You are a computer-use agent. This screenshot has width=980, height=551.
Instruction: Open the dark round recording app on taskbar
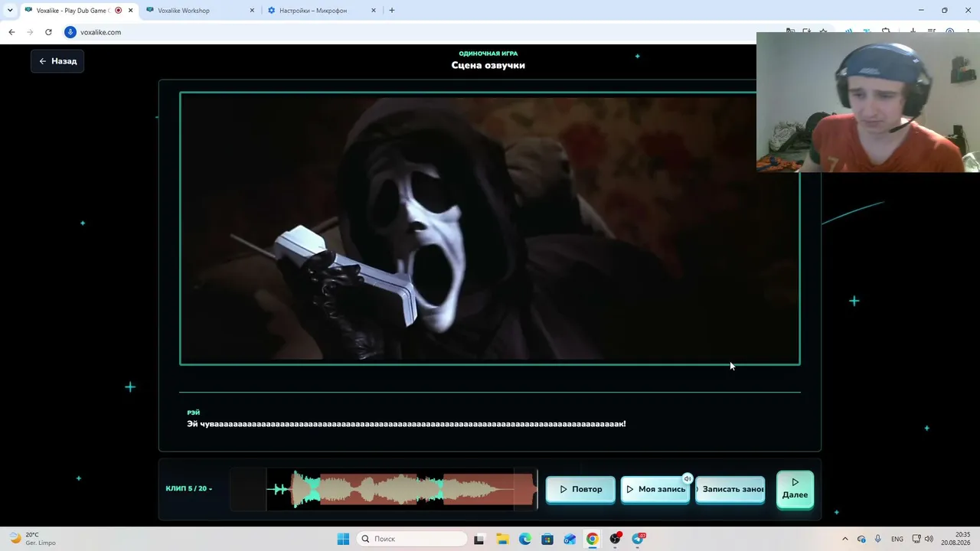pos(615,539)
